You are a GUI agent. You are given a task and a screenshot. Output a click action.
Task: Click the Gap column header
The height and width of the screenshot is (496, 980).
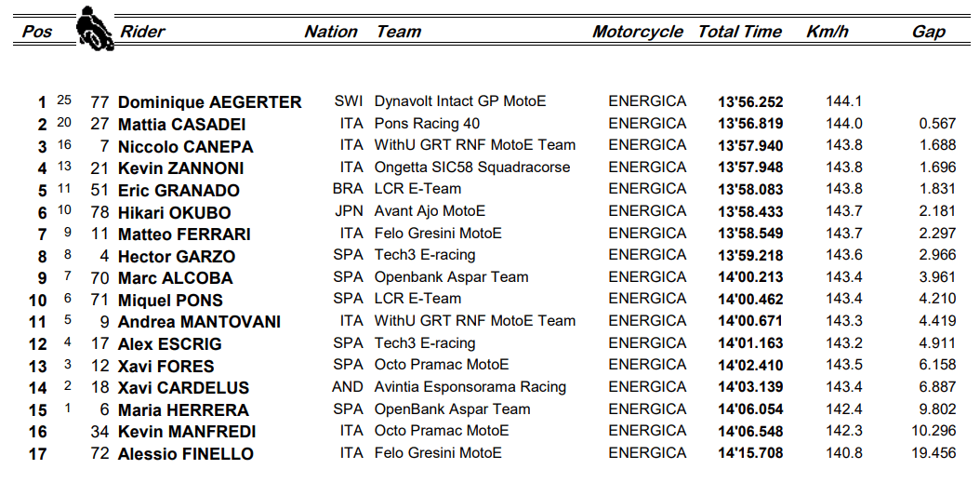[928, 32]
